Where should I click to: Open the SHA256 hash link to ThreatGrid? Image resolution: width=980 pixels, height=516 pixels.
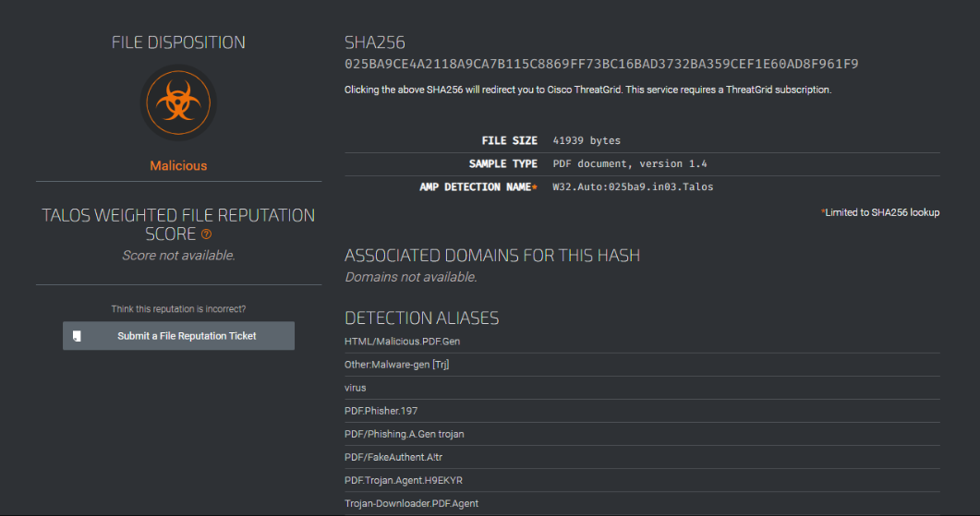pos(601,64)
